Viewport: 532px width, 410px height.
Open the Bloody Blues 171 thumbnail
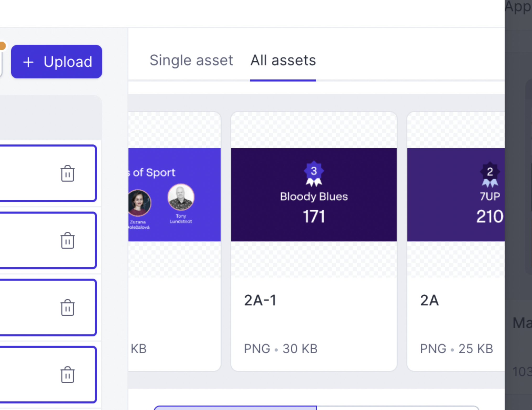pos(314,195)
